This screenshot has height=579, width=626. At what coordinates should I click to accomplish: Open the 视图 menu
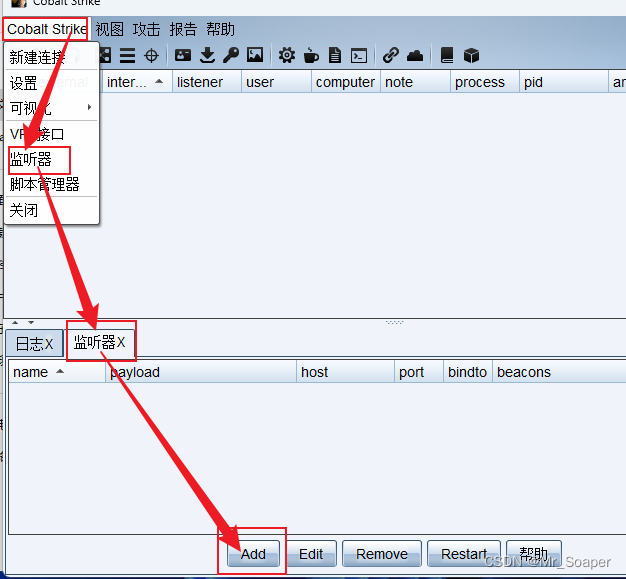pos(109,29)
